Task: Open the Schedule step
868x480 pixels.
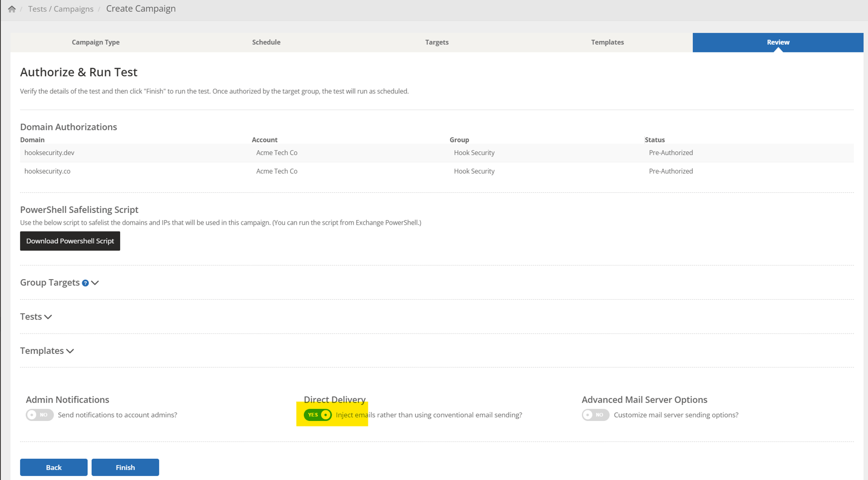Action: coord(266,42)
